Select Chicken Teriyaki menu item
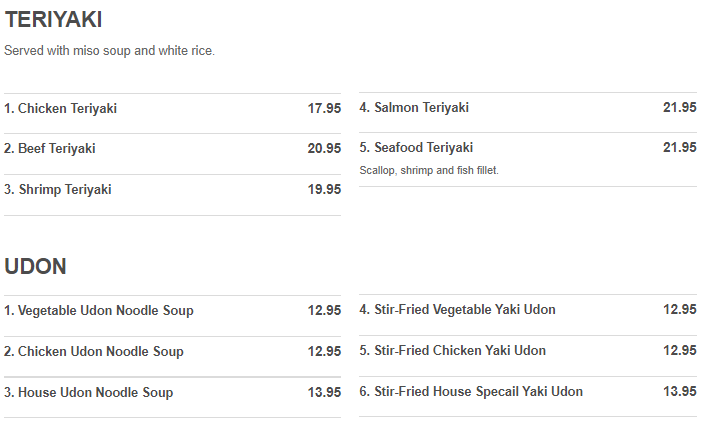708x440 pixels. [x=60, y=109]
